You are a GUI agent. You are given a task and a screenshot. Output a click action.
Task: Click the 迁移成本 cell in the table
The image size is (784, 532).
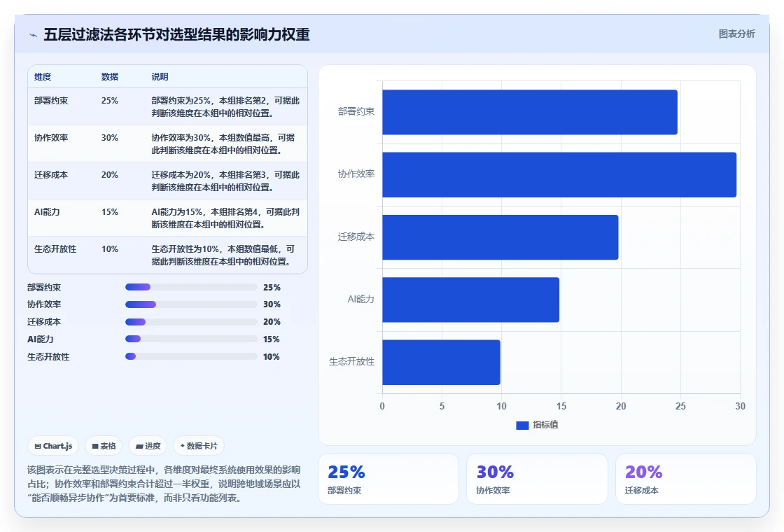pos(51,174)
